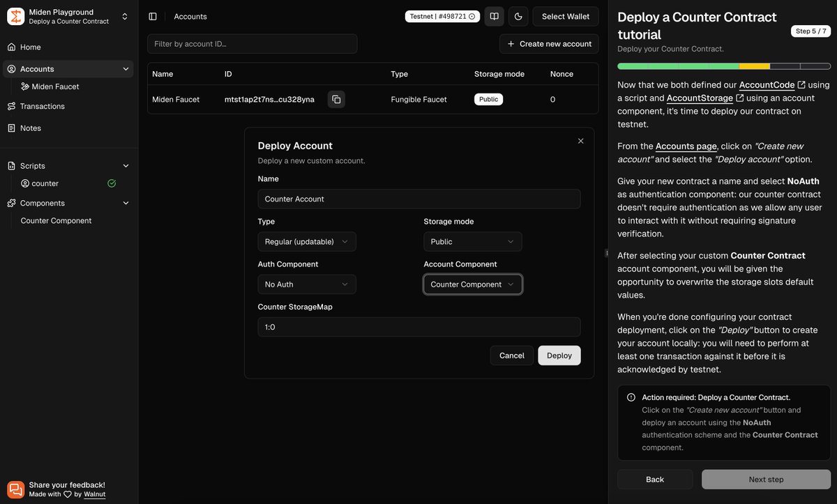
Task: Open the Walnut link
Action: point(94,494)
